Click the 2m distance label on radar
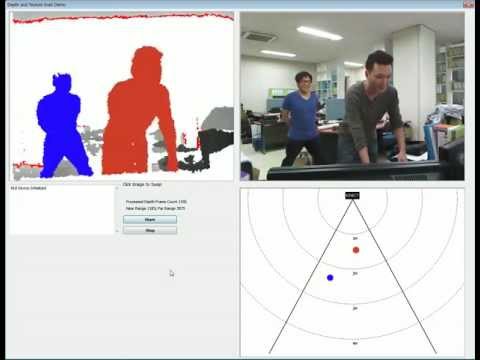The image size is (480, 360). 355,273
